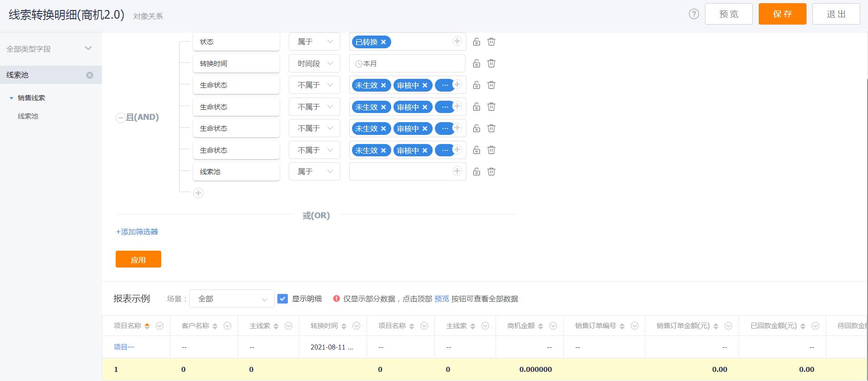
Task: Delete the 状态 filter row with trash icon
Action: (491, 41)
